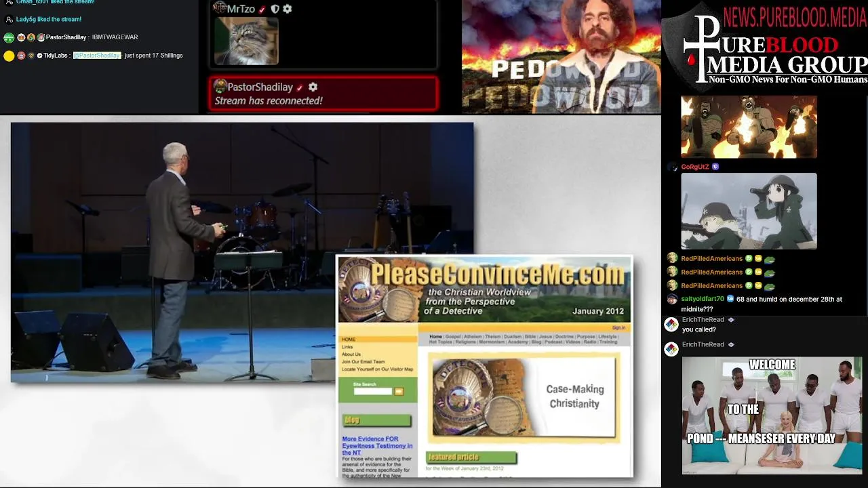Image resolution: width=868 pixels, height=488 pixels.
Task: Open the settings gear beside MrTzo
Action: coord(287,9)
